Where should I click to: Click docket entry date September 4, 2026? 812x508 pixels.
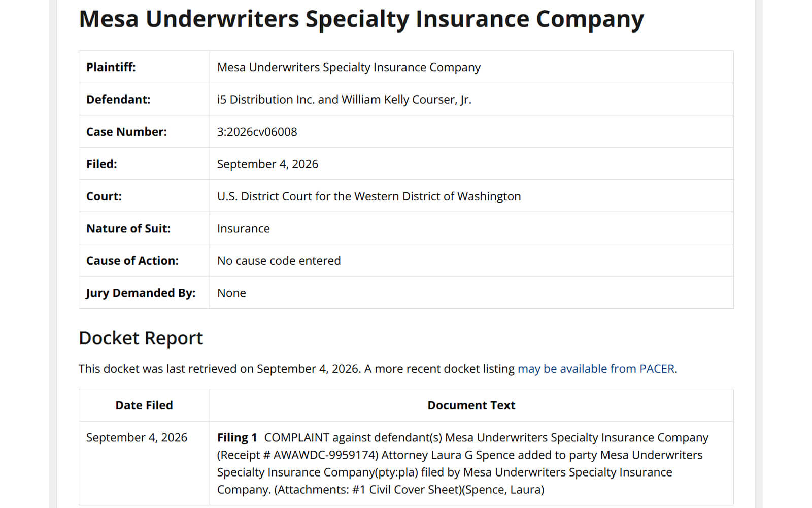click(137, 438)
